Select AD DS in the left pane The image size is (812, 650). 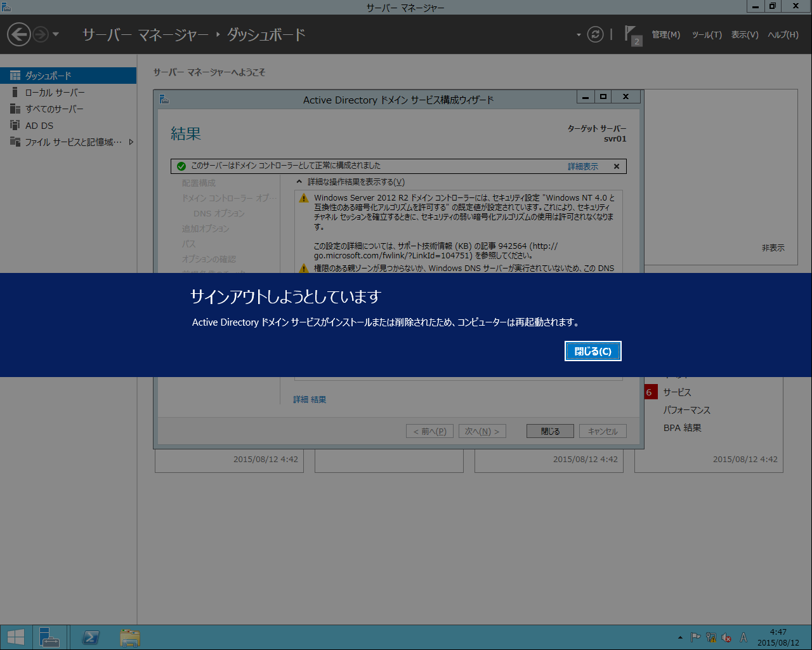68,125
